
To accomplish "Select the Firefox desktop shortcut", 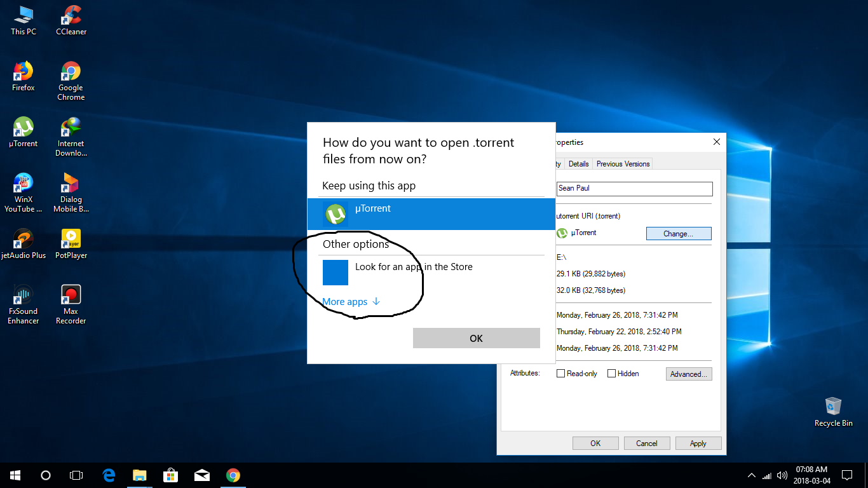I will [24, 76].
